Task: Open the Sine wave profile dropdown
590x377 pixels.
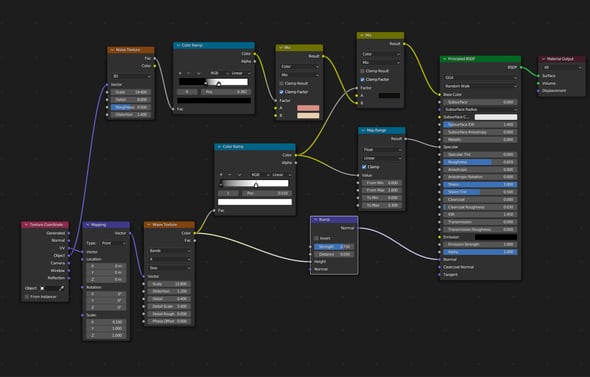Action: [170, 268]
